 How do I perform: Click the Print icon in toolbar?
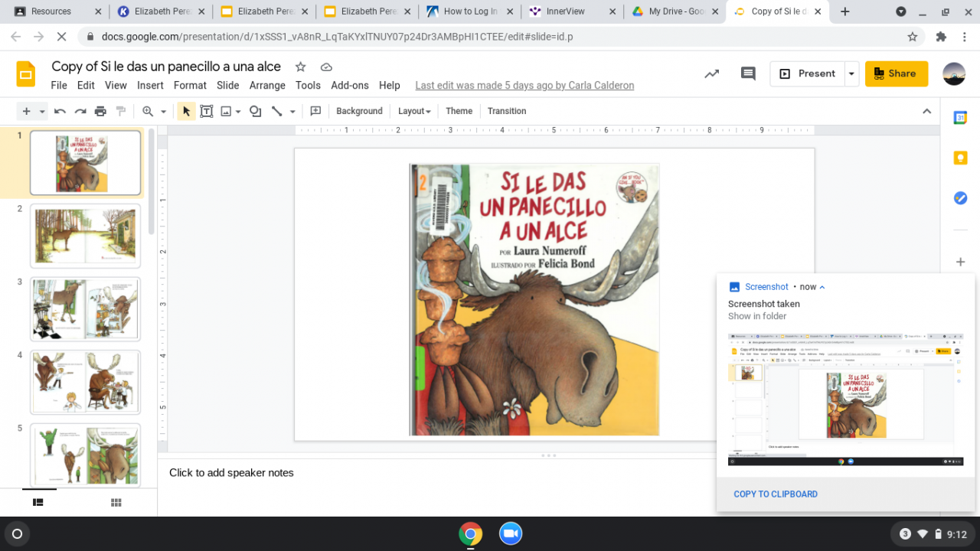pos(100,111)
